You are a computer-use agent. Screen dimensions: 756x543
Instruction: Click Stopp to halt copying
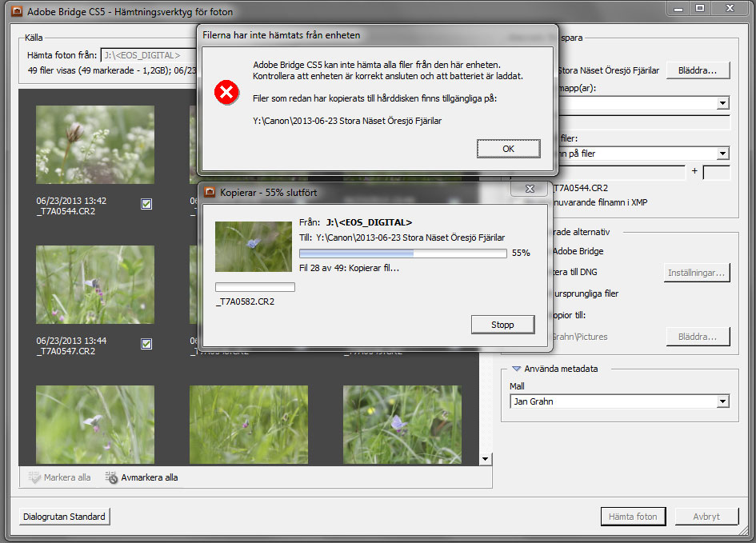click(x=502, y=325)
